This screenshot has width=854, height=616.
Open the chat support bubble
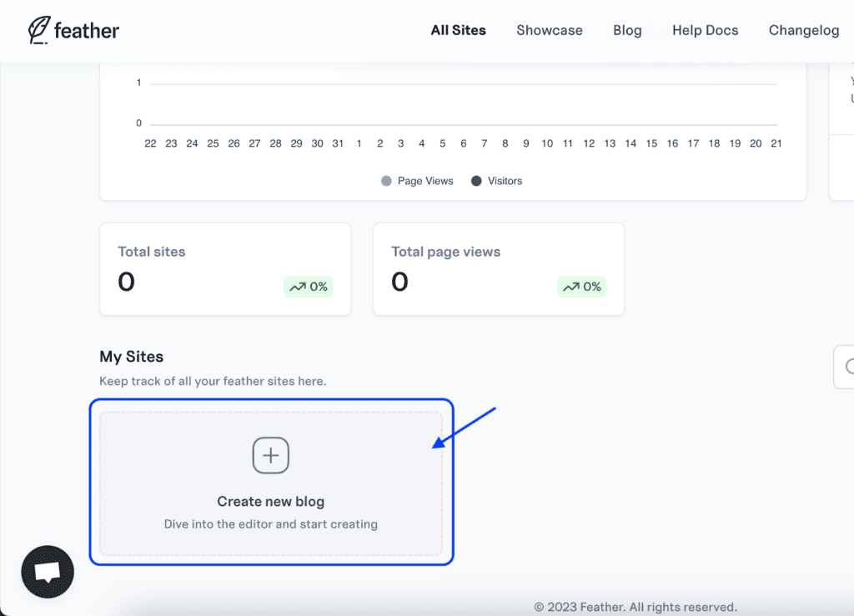(48, 572)
